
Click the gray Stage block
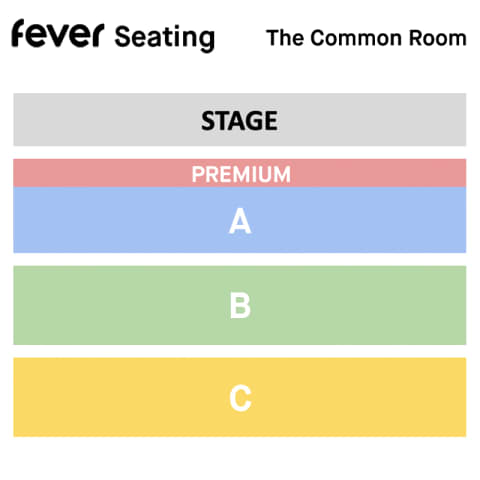[240, 120]
